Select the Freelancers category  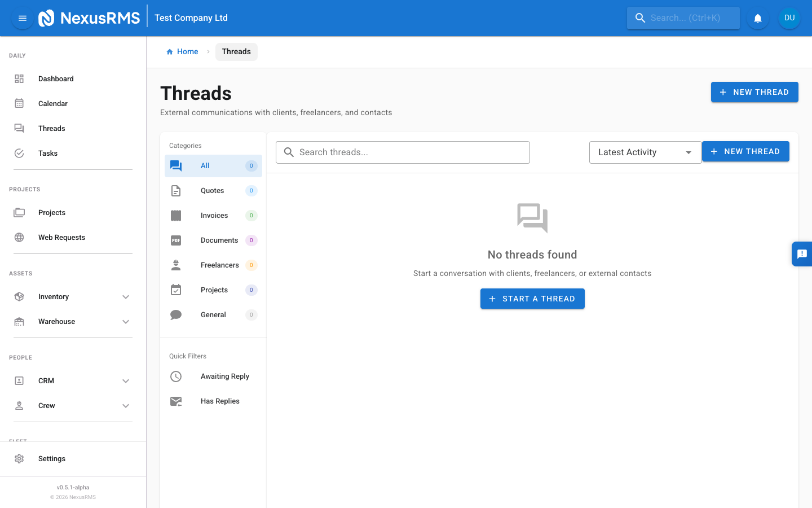[x=220, y=265]
